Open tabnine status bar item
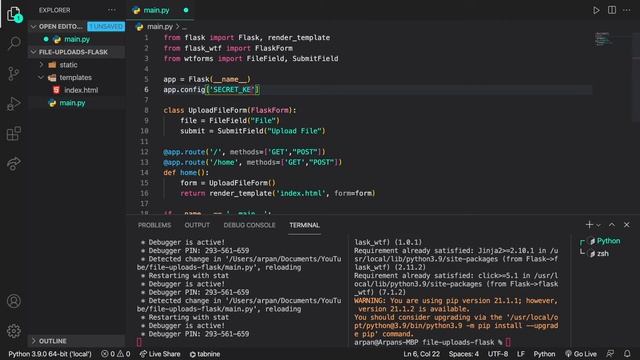Screen dimensions: 640x360 click(205, 354)
